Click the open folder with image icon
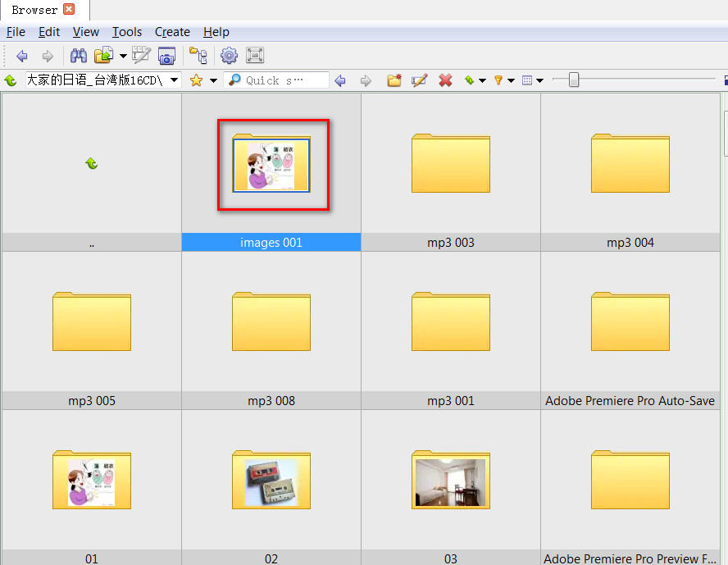This screenshot has width=728, height=565. click(104, 55)
